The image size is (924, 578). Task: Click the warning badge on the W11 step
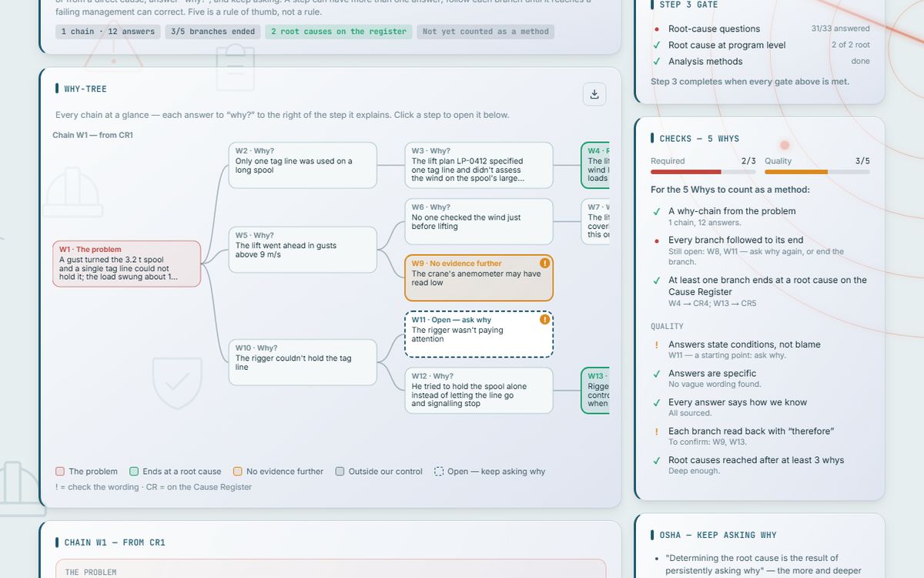(545, 319)
